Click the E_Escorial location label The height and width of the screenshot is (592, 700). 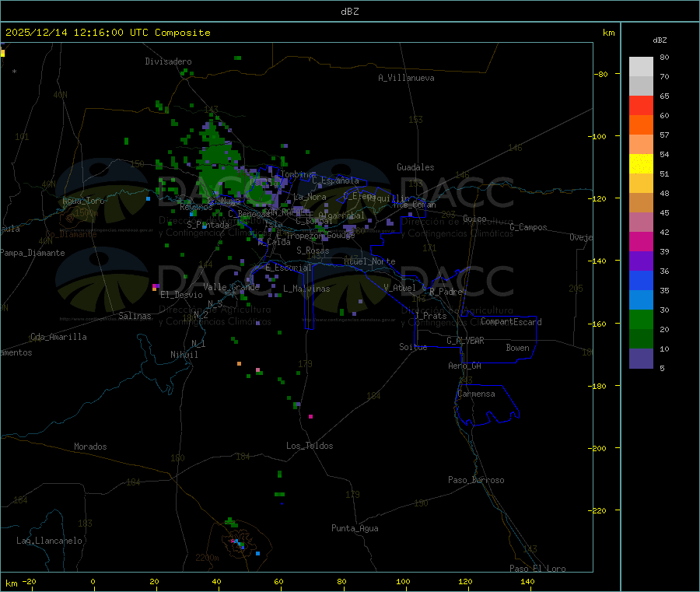point(289,268)
